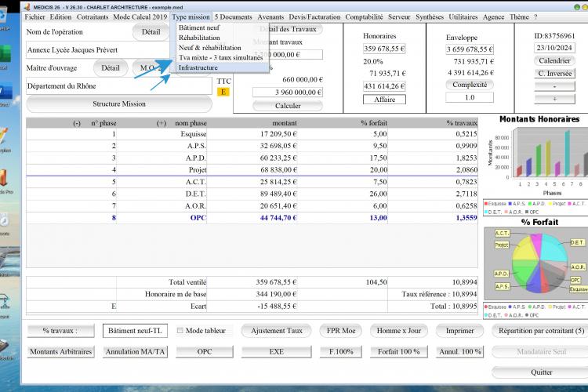Click the Calculer button
The width and height of the screenshot is (588, 392).
pos(288,106)
